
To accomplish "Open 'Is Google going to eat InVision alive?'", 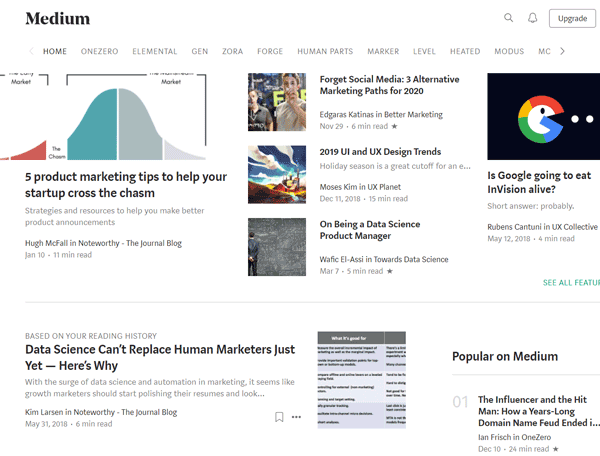I will coord(539,182).
